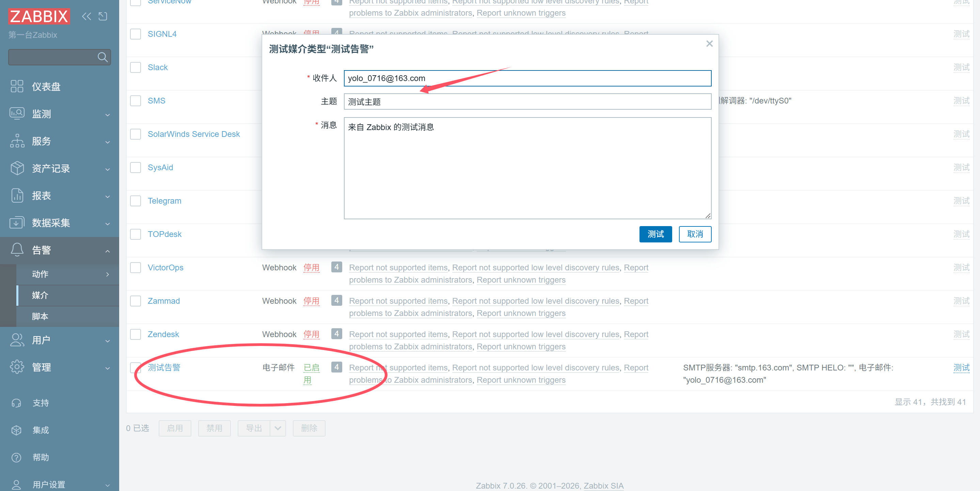Open the Telegram media type link
The width and height of the screenshot is (980, 491).
[x=164, y=201]
